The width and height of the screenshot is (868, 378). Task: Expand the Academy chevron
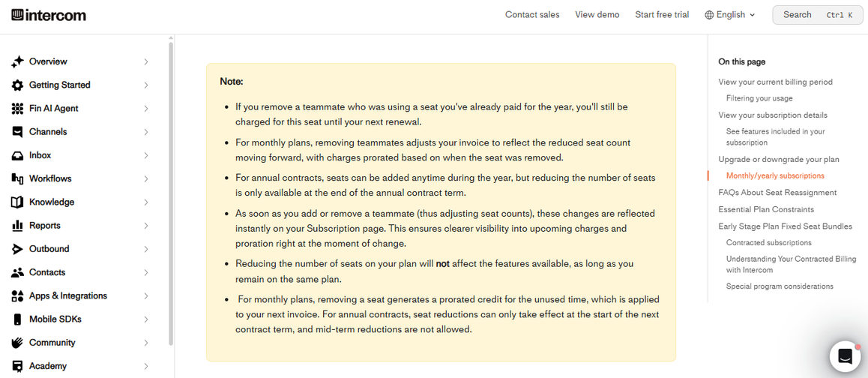pos(146,366)
